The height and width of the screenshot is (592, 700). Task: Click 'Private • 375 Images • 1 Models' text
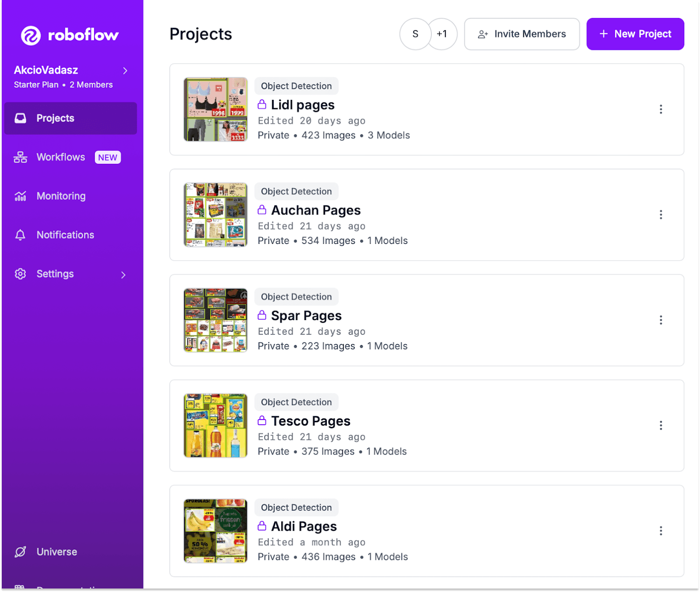pyautogui.click(x=332, y=451)
